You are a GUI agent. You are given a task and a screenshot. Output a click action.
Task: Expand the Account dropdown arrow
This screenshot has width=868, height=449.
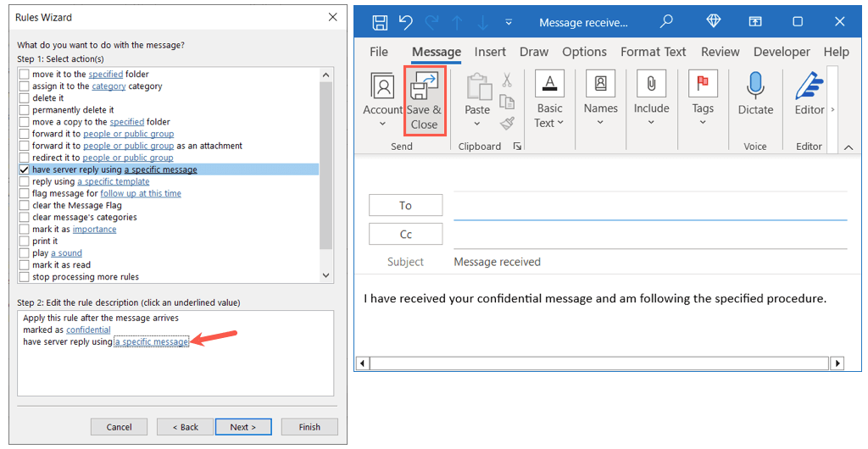coord(382,124)
